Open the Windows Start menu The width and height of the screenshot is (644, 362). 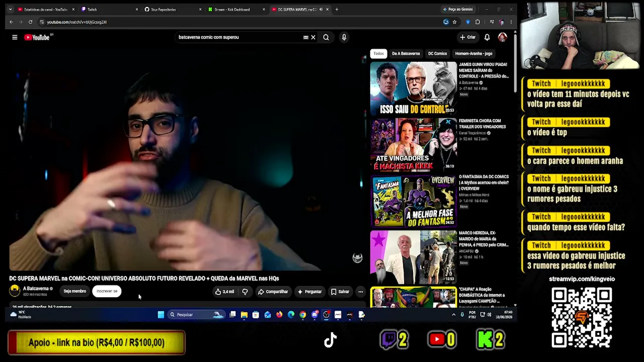coord(161,315)
